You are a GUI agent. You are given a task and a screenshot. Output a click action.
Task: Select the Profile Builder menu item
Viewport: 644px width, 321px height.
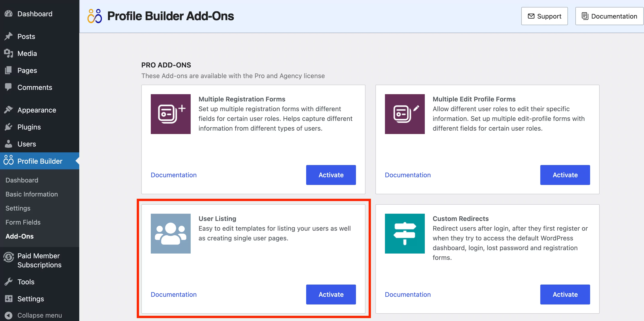point(39,161)
